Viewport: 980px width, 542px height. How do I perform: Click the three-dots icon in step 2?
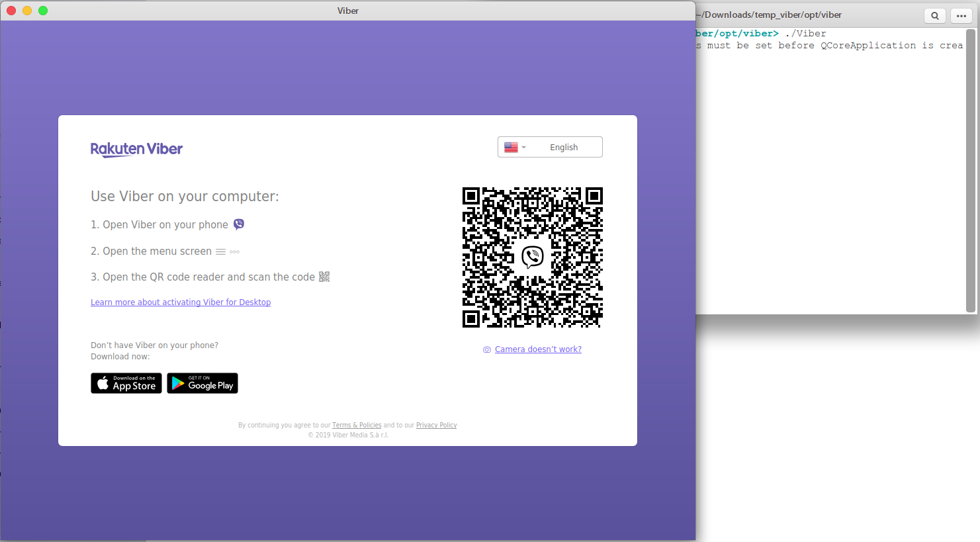234,251
